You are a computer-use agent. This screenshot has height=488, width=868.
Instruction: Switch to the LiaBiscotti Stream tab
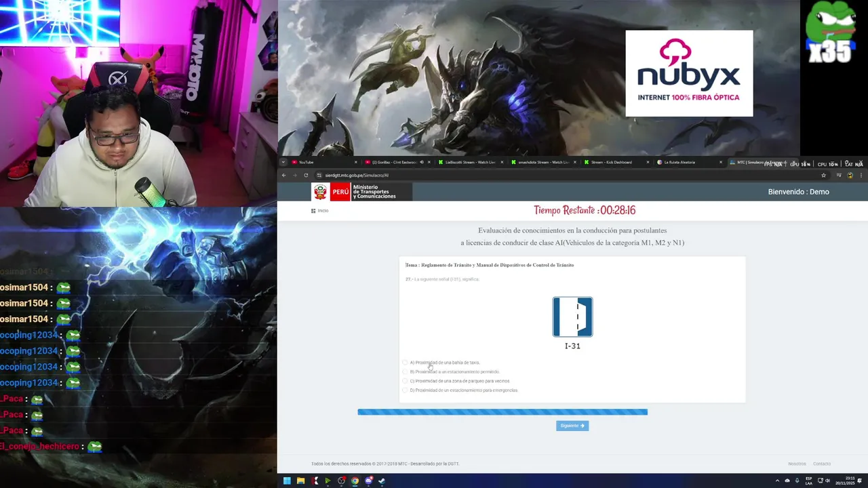click(469, 163)
